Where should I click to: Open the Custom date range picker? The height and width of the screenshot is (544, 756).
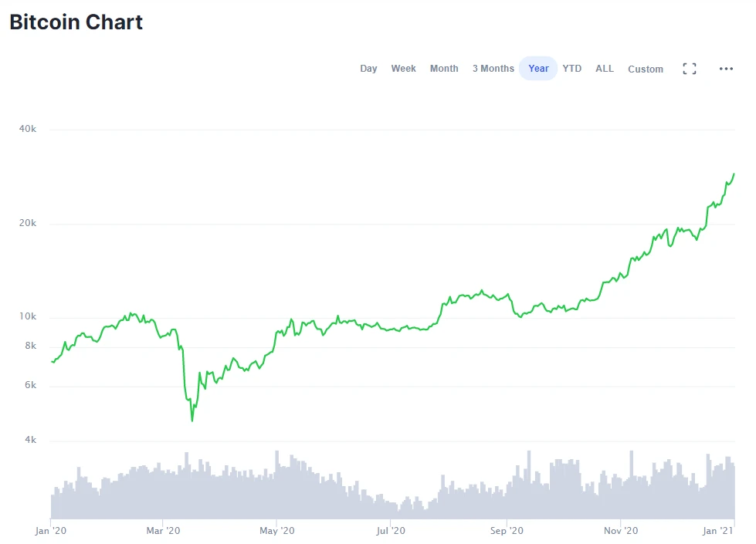[x=645, y=69]
